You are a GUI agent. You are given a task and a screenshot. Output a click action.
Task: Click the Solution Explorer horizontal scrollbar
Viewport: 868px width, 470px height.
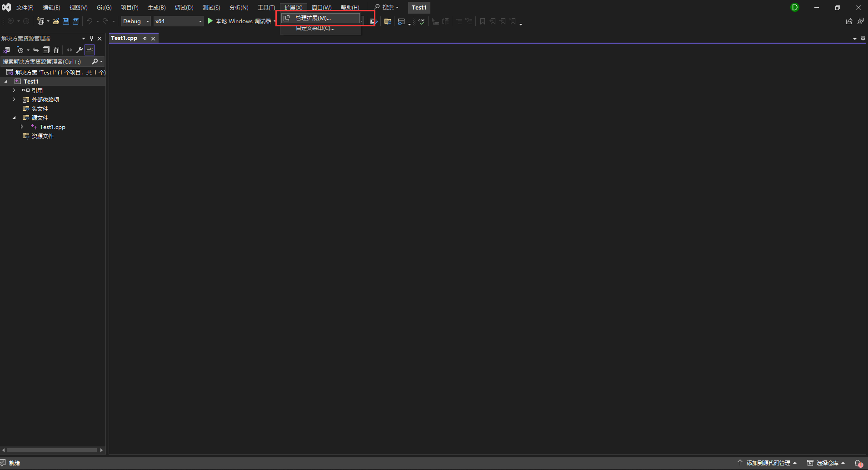tap(52, 450)
